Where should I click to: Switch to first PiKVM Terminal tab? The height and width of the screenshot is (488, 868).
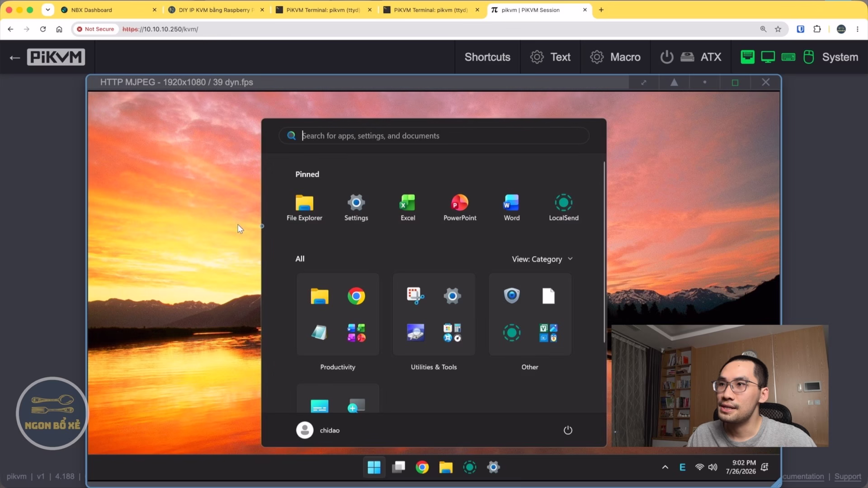coord(324,10)
